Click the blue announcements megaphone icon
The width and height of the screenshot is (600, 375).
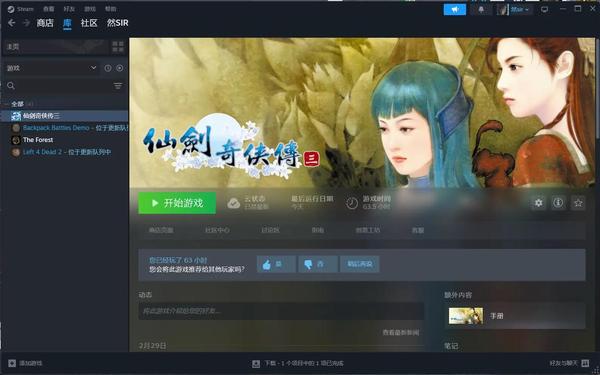coord(455,10)
